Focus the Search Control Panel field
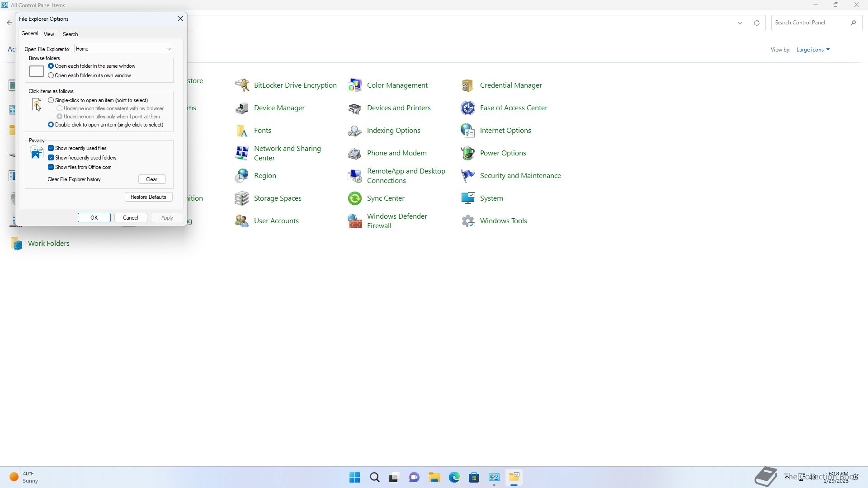The height and width of the screenshot is (488, 868). tap(816, 23)
